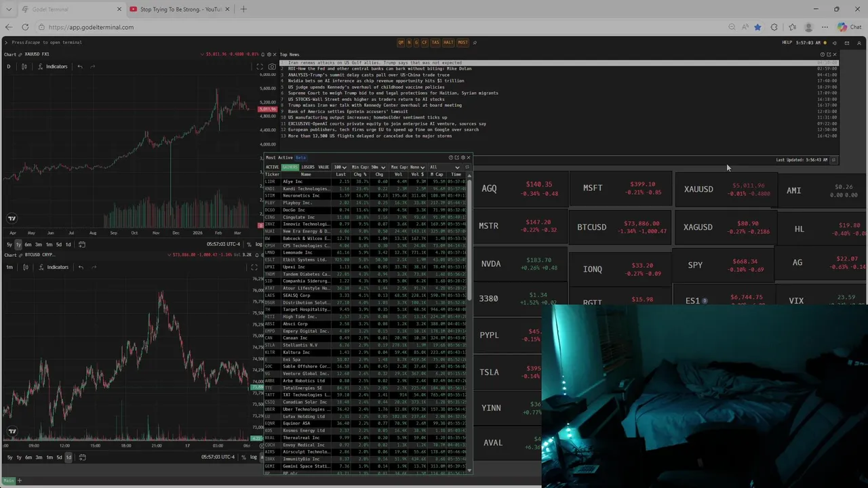The width and height of the screenshot is (868, 488).
Task: Toggle log scale on BTCUSD chart
Action: 253,457
